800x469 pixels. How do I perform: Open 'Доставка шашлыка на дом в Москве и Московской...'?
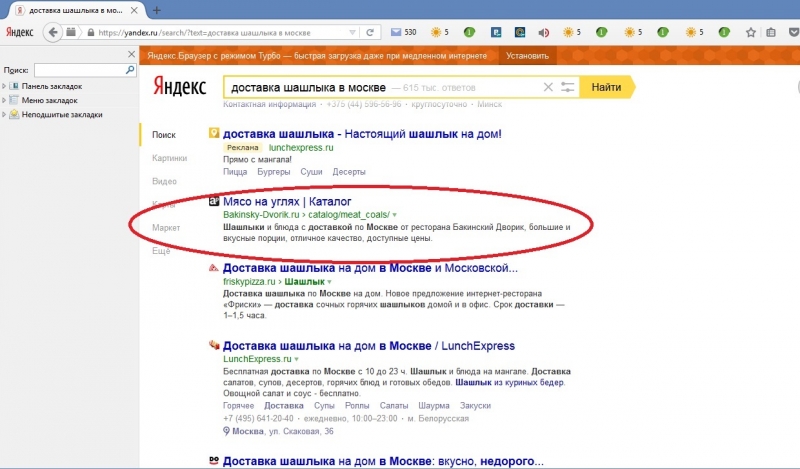(x=370, y=268)
